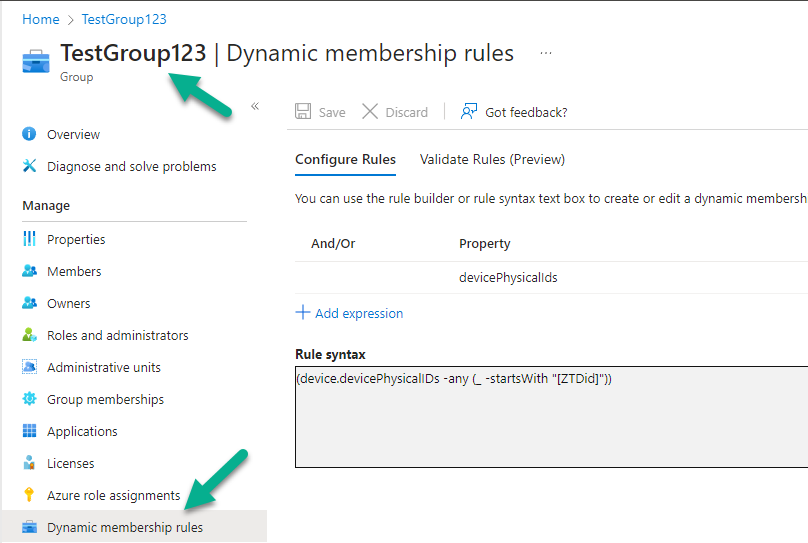Click the Property column header
Viewport: 808px width, 543px height.
click(x=484, y=243)
